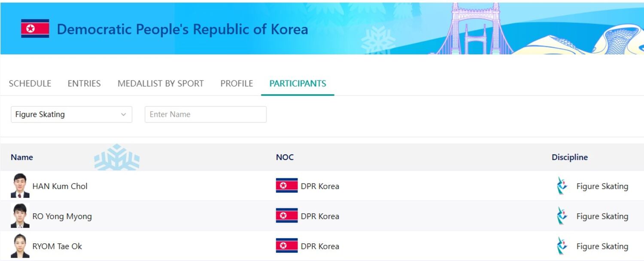This screenshot has height=261, width=644.
Task: Switch to the SCHEDULE tab
Action: pyautogui.click(x=30, y=83)
